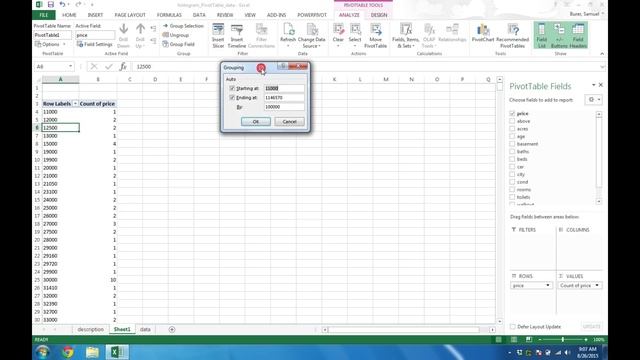This screenshot has width=640, height=360.
Task: Select Ungroup in the Group section
Action: 176,35
